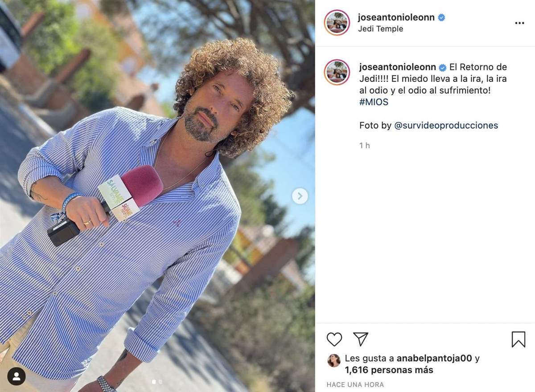The image size is (535, 392).
Task: Select the second carousel dot indicator
Action: pyautogui.click(x=160, y=382)
